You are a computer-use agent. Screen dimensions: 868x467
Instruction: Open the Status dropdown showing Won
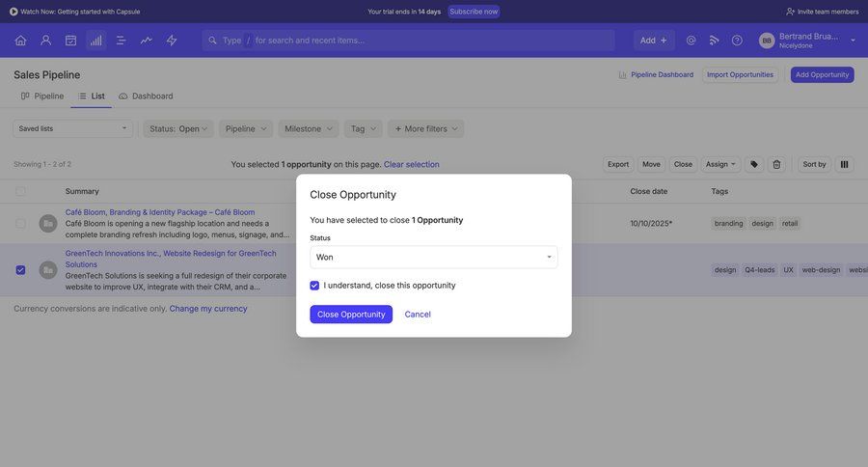pos(433,257)
